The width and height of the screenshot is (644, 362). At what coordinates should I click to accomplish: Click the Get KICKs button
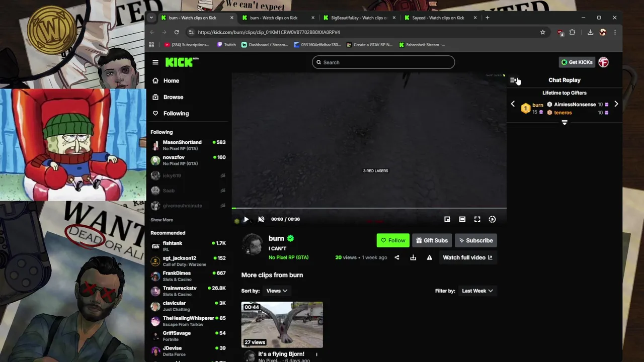(x=577, y=62)
